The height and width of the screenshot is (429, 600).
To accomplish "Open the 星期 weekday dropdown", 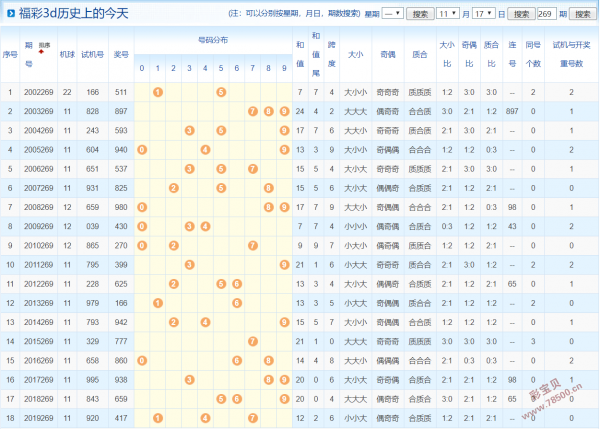I will [x=393, y=14].
